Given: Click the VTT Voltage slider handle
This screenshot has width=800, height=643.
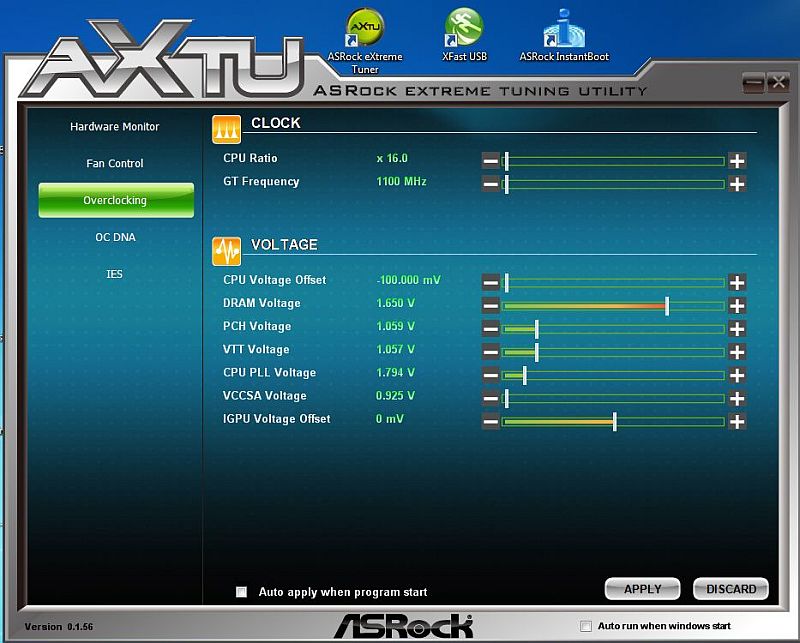Looking at the screenshot, I should point(537,352).
